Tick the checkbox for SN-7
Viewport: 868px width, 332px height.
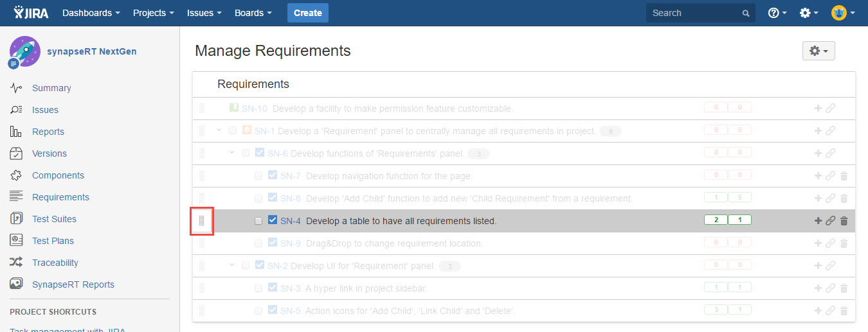258,176
